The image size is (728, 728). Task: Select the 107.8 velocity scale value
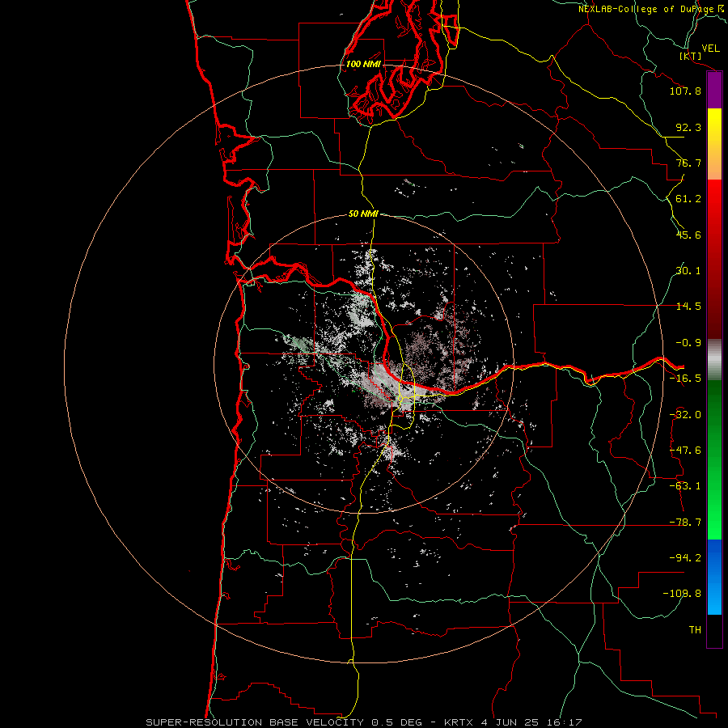point(685,91)
